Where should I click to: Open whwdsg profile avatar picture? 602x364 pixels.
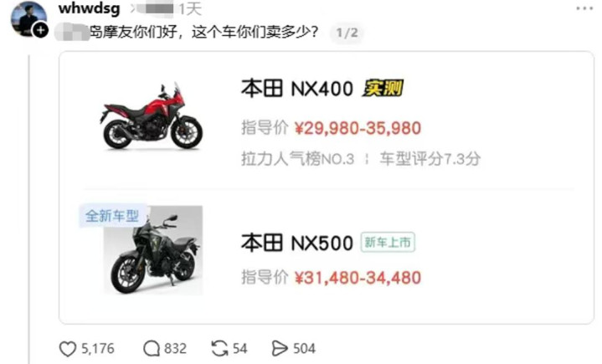[28, 18]
